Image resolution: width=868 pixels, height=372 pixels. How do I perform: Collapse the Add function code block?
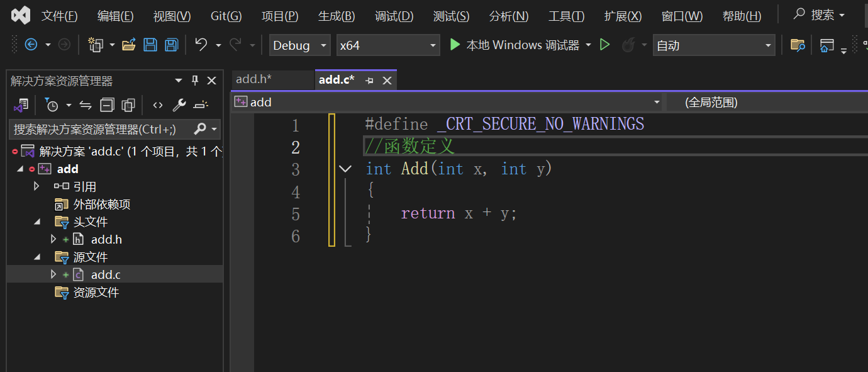[345, 169]
